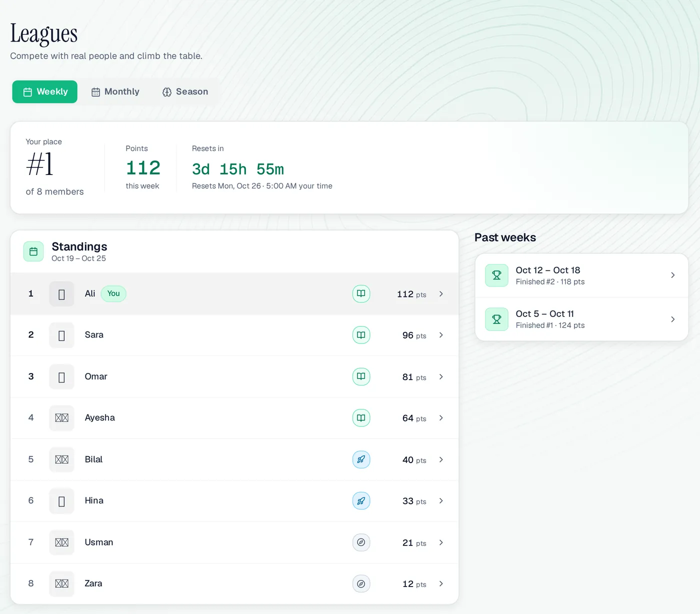Expand Ali's row using its chevron
The image size is (700, 614).
click(x=441, y=294)
